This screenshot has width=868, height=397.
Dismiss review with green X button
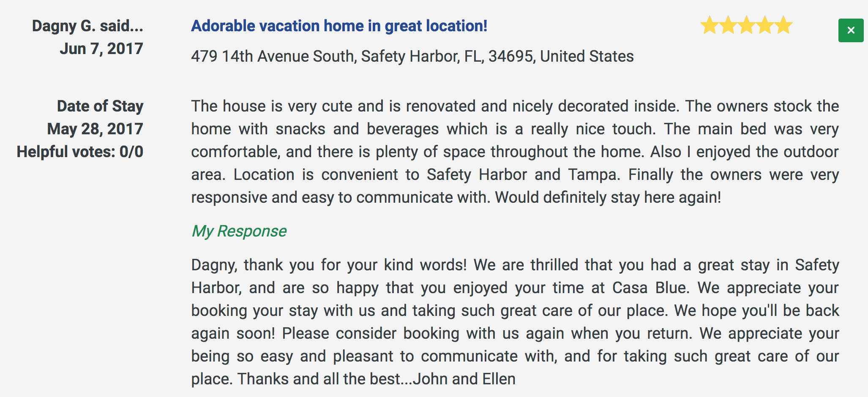click(851, 30)
